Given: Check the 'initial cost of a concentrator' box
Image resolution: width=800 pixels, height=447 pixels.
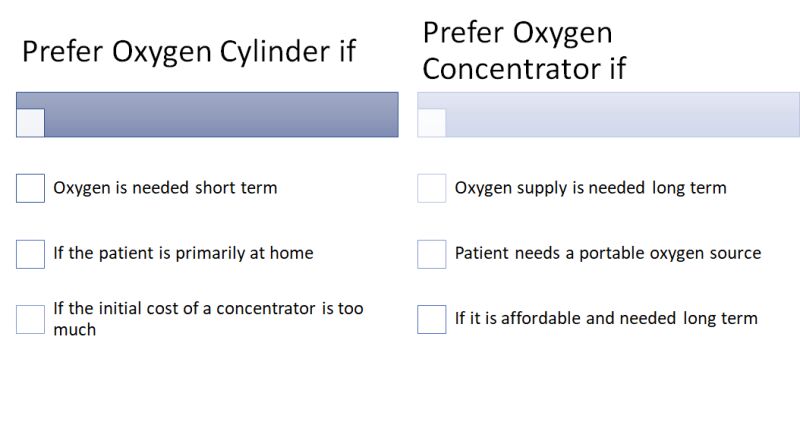Looking at the screenshot, I should [x=30, y=319].
